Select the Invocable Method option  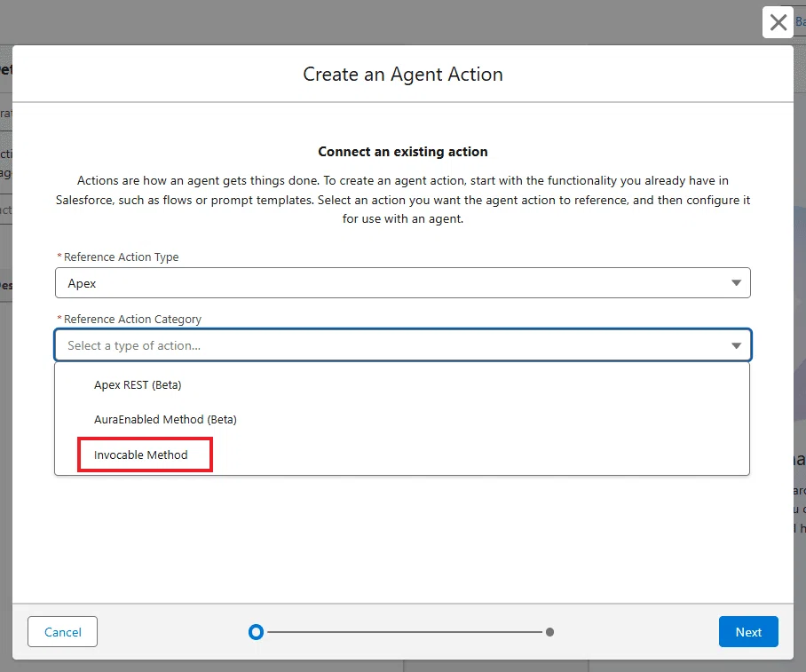pos(141,455)
